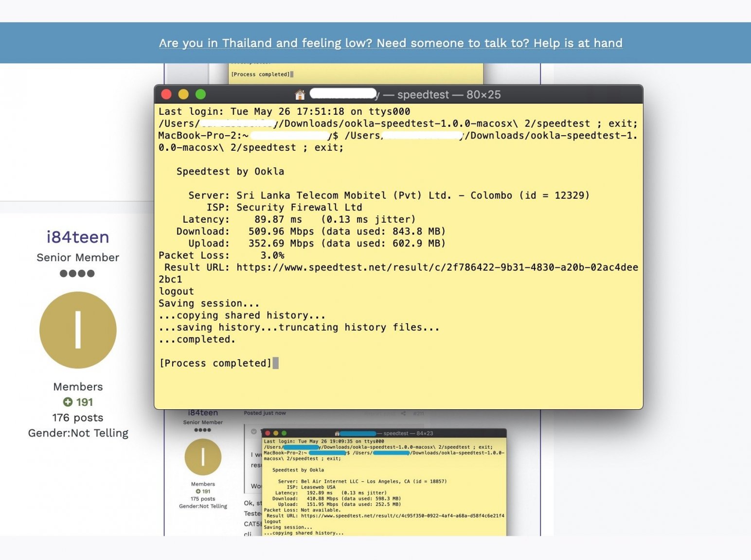
Task: Click quote collapse icon in lower post
Action: (253, 432)
